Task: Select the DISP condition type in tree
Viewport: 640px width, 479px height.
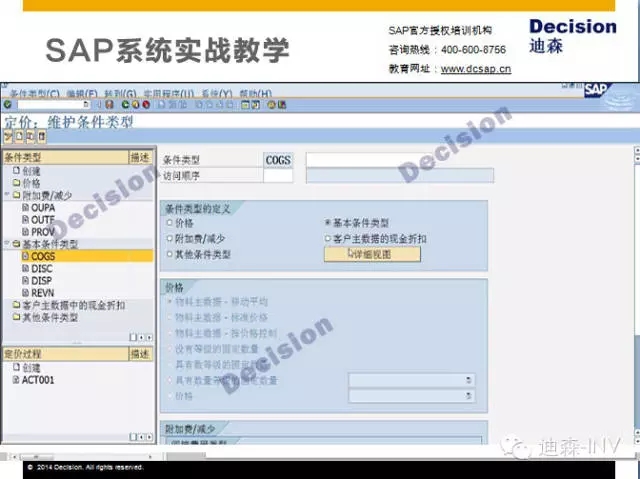Action: tap(41, 280)
